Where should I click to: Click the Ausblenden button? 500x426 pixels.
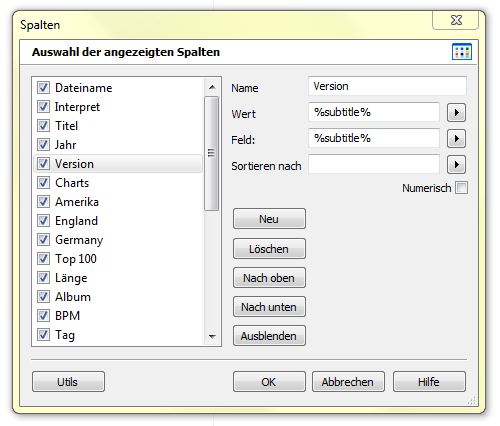point(269,336)
